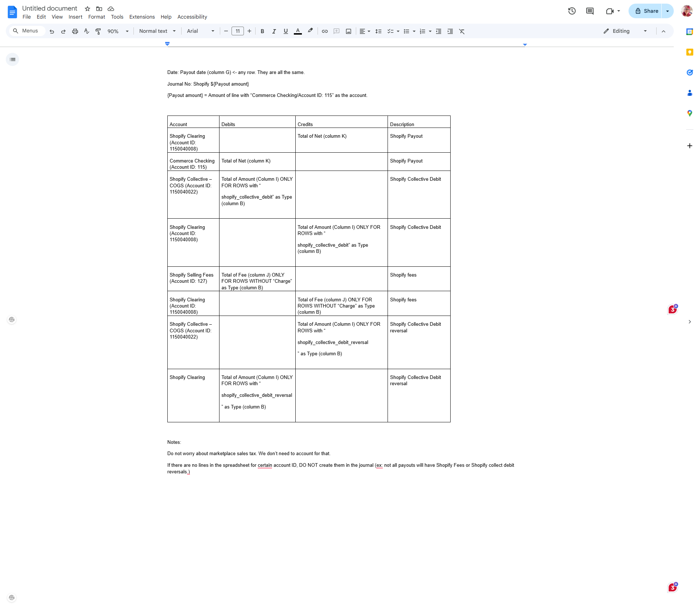This screenshot has width=700, height=610.
Task: Open the Arial font dropdown
Action: 201,31
